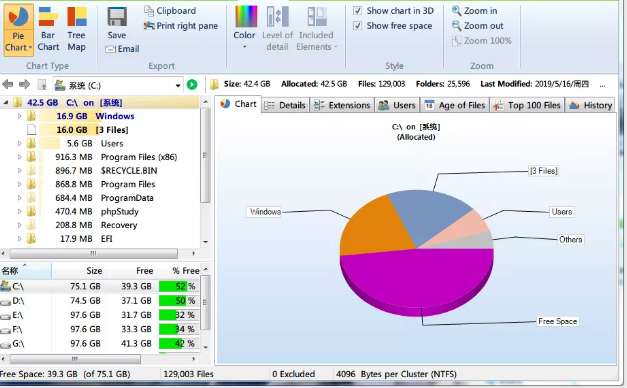Open the drive path dropdown
The height and width of the screenshot is (388, 627).
(x=178, y=85)
